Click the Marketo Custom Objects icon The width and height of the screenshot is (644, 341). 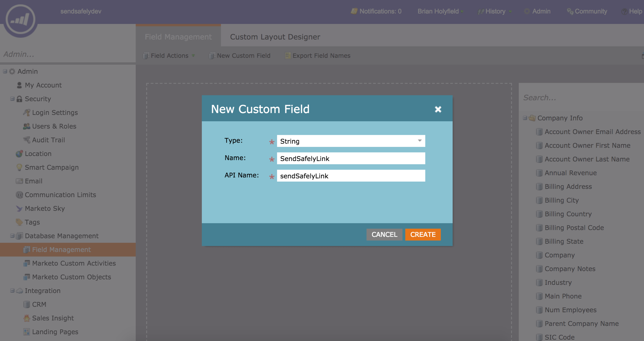point(26,277)
